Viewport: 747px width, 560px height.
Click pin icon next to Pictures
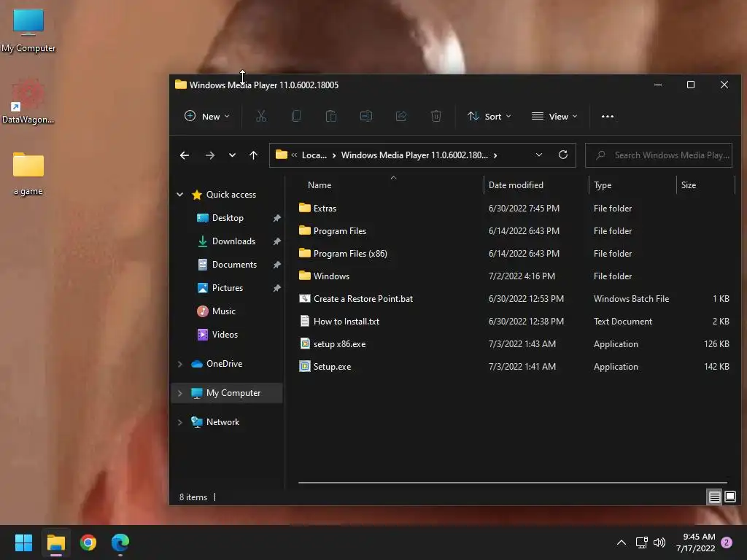(x=276, y=288)
